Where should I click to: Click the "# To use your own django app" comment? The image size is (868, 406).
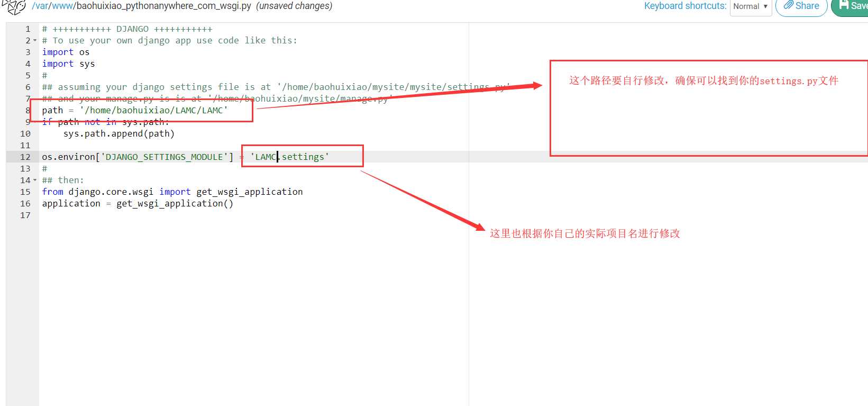click(170, 41)
